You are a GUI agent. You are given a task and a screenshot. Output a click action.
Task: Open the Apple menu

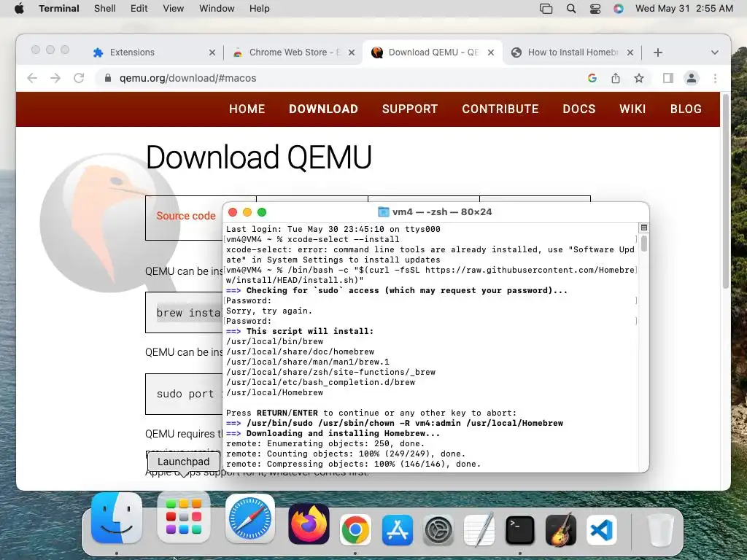tap(19, 9)
